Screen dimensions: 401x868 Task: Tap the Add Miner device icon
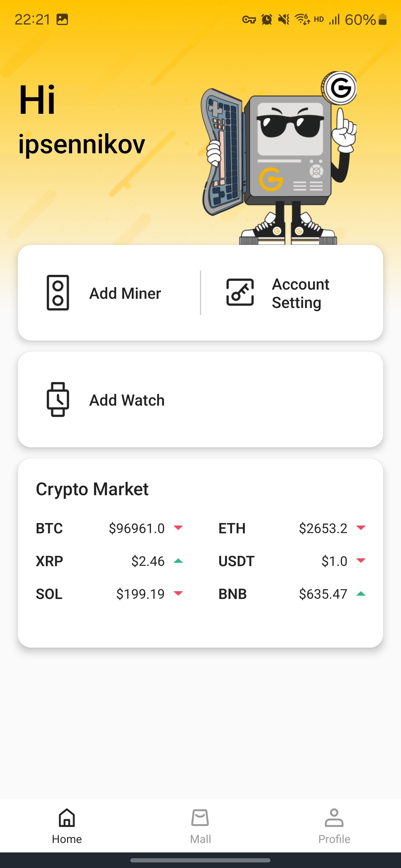pyautogui.click(x=58, y=292)
